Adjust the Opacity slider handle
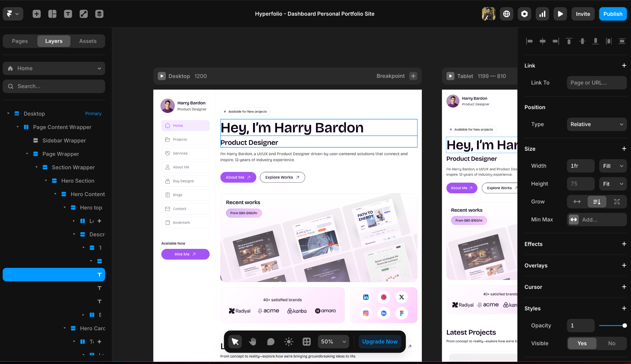 pyautogui.click(x=624, y=326)
